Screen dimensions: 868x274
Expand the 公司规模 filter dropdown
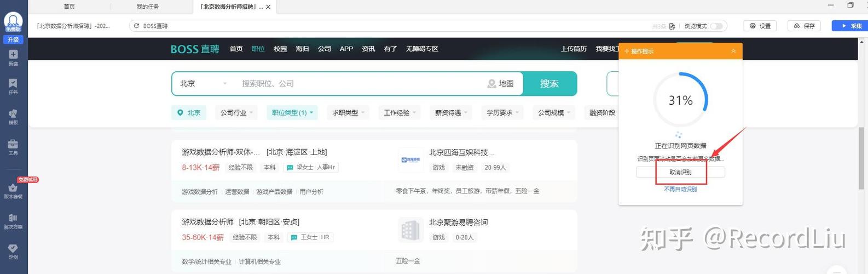tap(554, 112)
